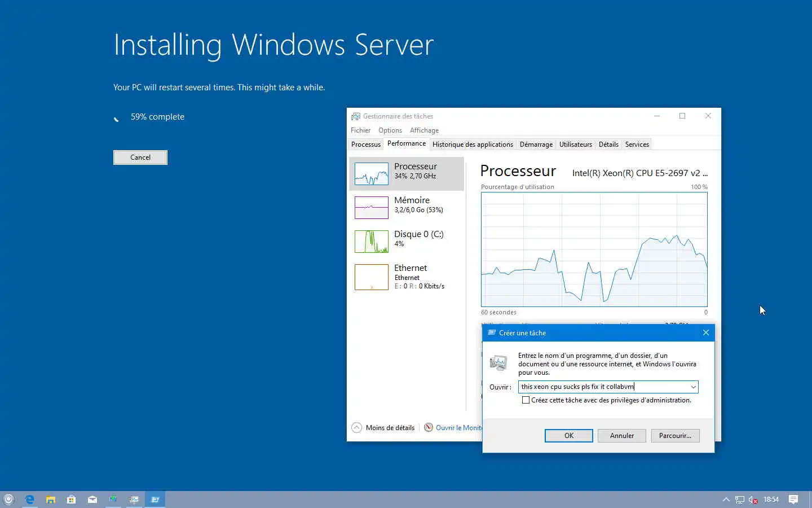
Task: Minimize the Gestionnaire des tâches window
Action: pyautogui.click(x=656, y=116)
